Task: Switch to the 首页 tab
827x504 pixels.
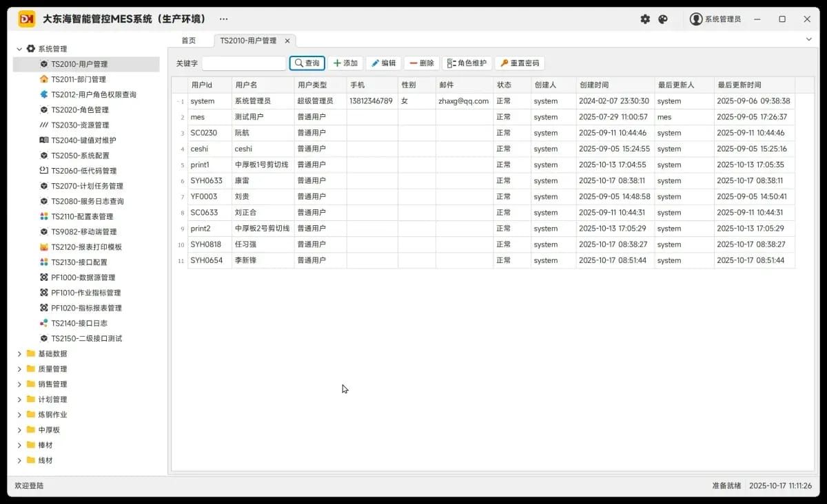Action: 189,41
